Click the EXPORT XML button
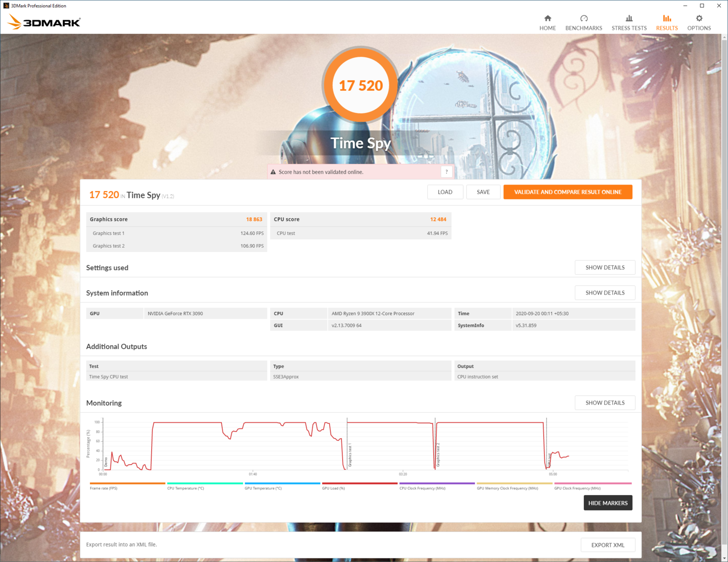The width and height of the screenshot is (728, 562). 608,545
